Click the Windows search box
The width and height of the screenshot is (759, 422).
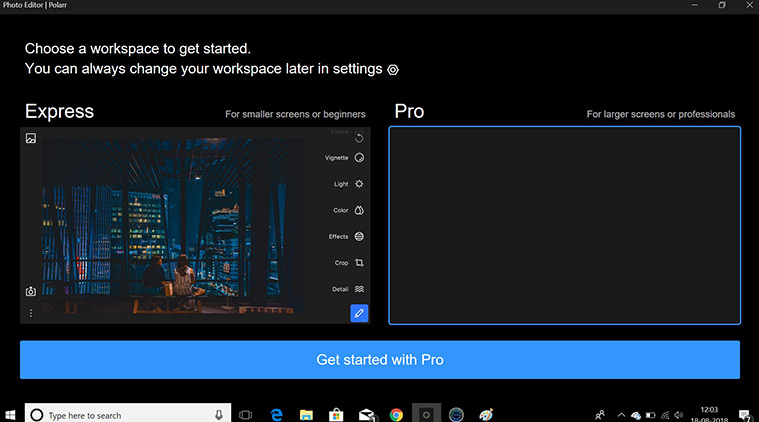click(125, 414)
